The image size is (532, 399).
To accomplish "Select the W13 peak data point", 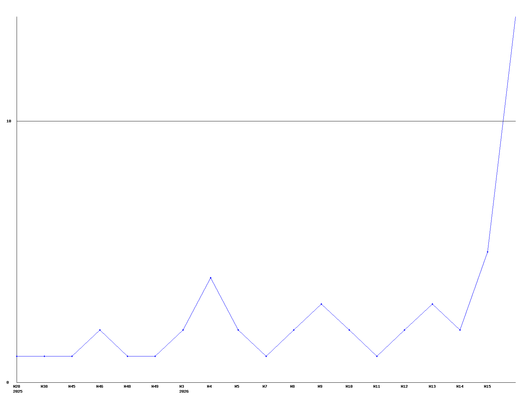I will click(432, 304).
